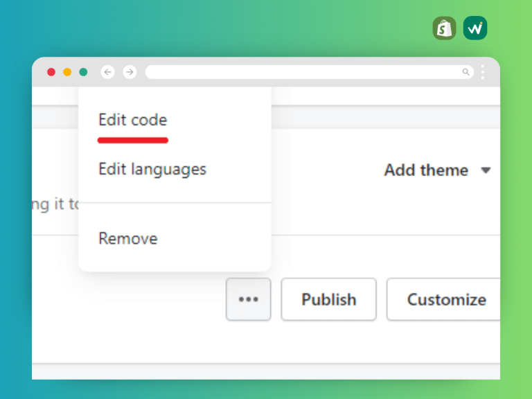This screenshot has height=399, width=532.
Task: Click the browser address bar field
Action: point(310,72)
